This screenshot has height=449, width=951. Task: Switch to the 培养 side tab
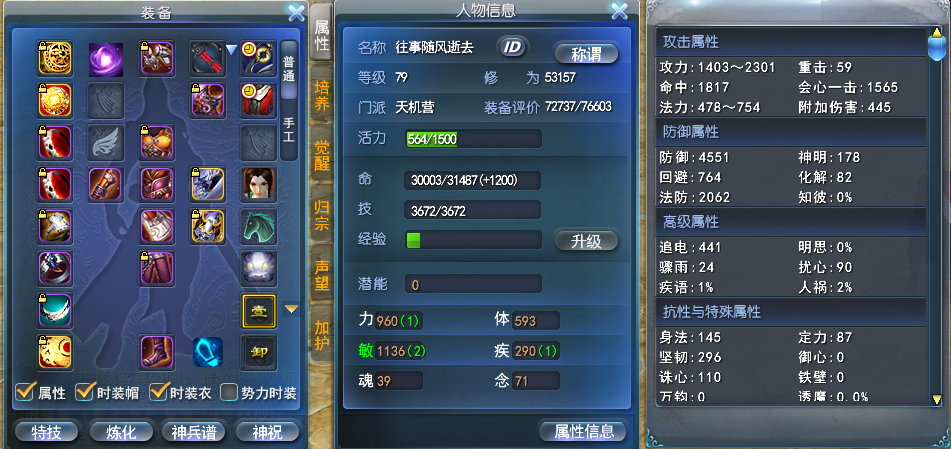click(321, 96)
